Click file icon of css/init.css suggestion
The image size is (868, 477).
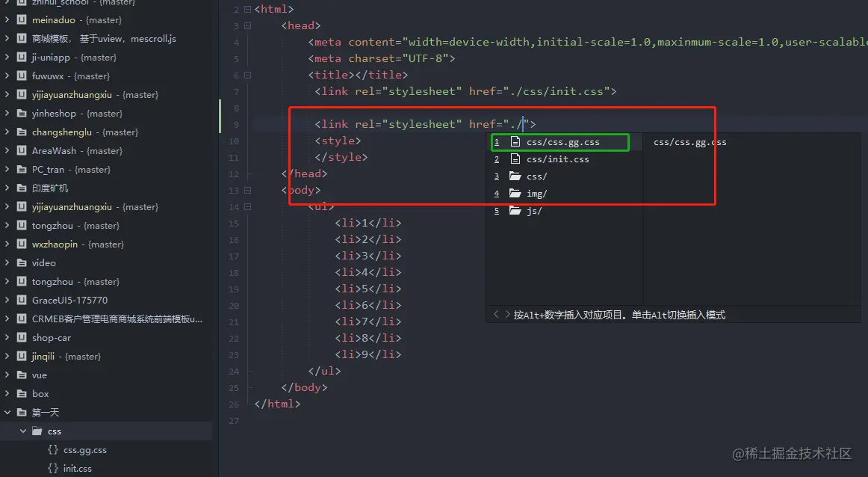tap(515, 159)
